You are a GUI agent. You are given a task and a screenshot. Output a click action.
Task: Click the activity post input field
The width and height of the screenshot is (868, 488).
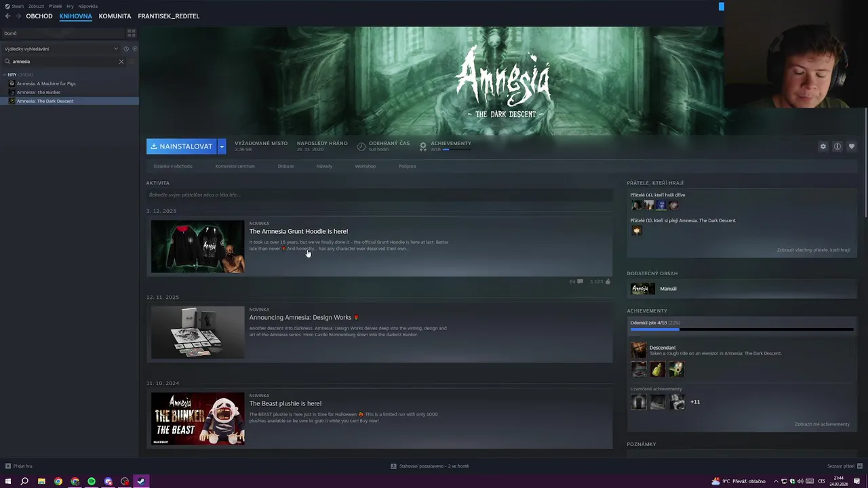click(x=379, y=195)
